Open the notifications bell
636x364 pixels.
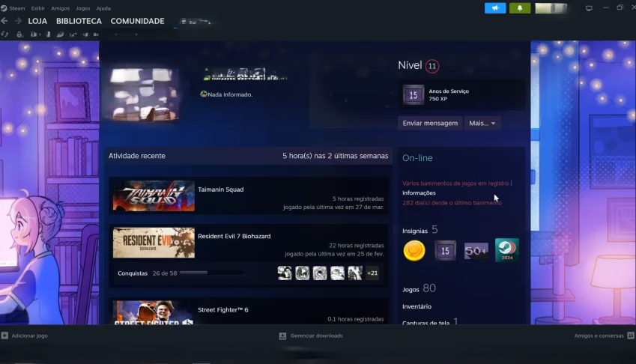[x=520, y=8]
